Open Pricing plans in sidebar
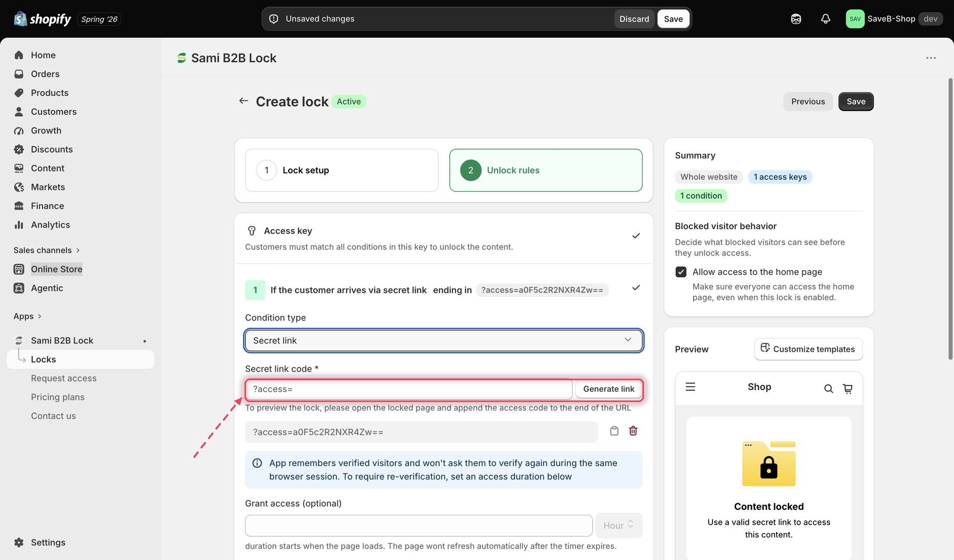954x560 pixels. [58, 397]
